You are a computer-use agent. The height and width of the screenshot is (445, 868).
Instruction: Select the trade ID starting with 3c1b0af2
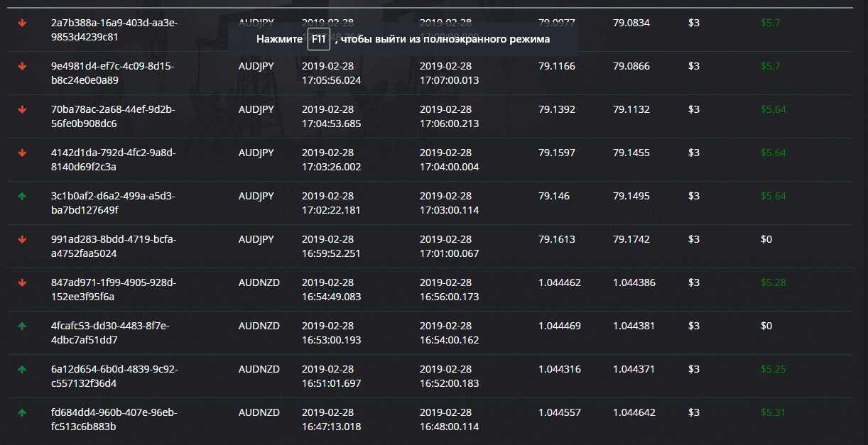click(113, 203)
